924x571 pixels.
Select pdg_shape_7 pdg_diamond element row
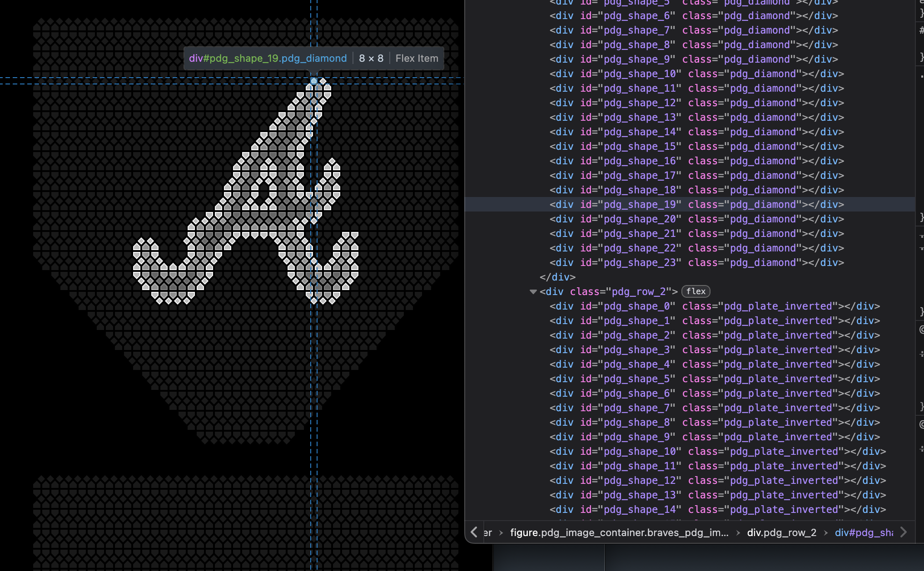(x=690, y=30)
